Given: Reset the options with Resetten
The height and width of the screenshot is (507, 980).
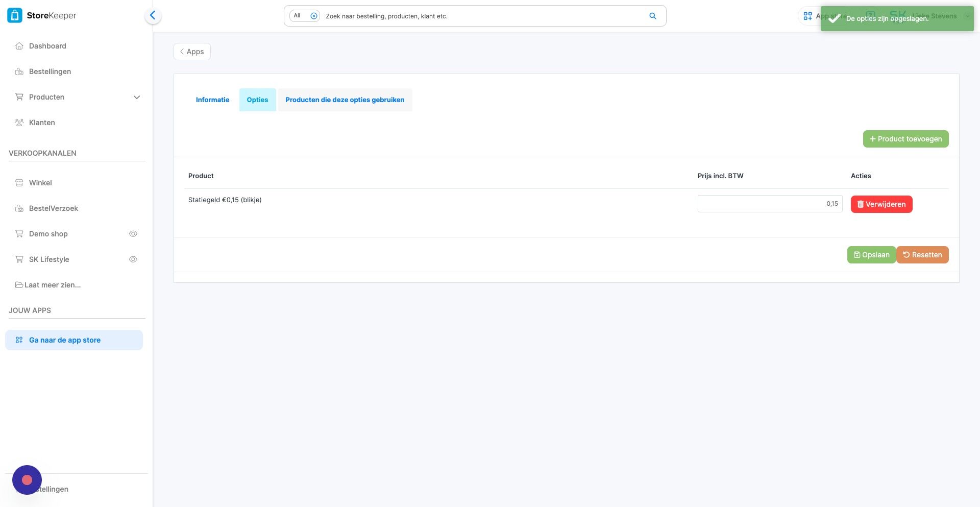Looking at the screenshot, I should (922, 255).
